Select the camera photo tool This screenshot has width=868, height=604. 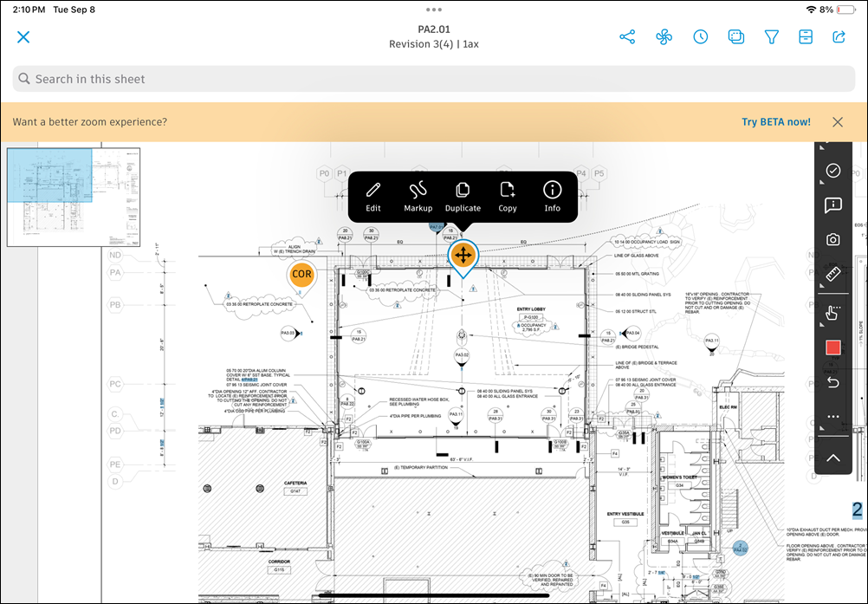(x=832, y=239)
